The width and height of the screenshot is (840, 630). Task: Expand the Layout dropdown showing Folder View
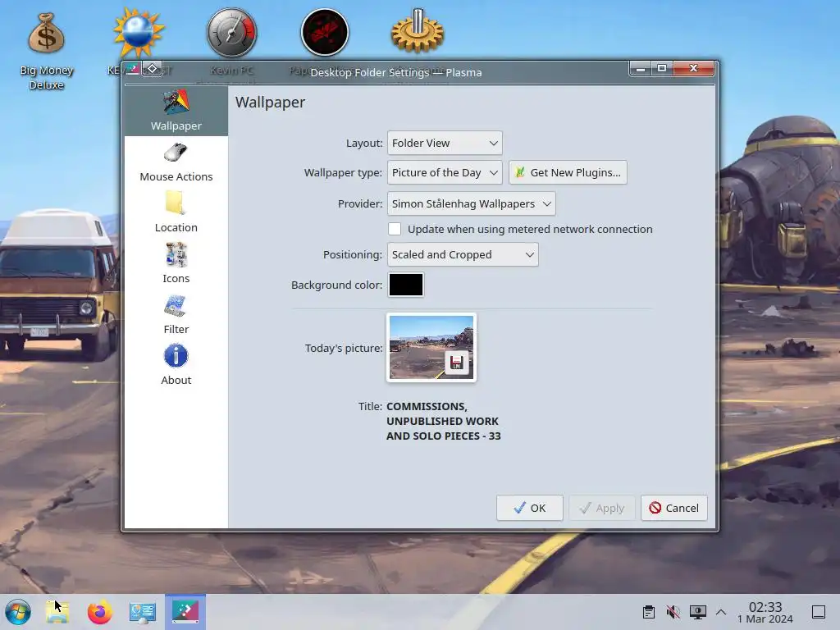[x=445, y=143]
